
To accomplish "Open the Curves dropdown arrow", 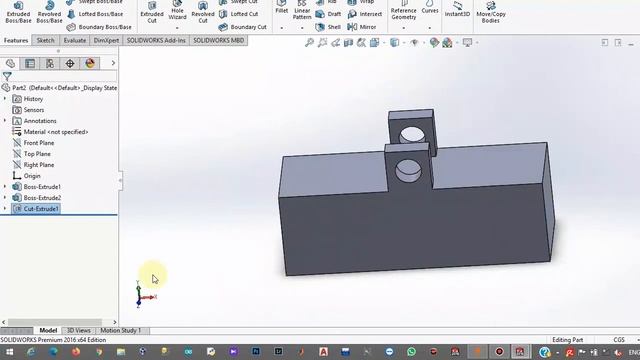I will (x=430, y=28).
